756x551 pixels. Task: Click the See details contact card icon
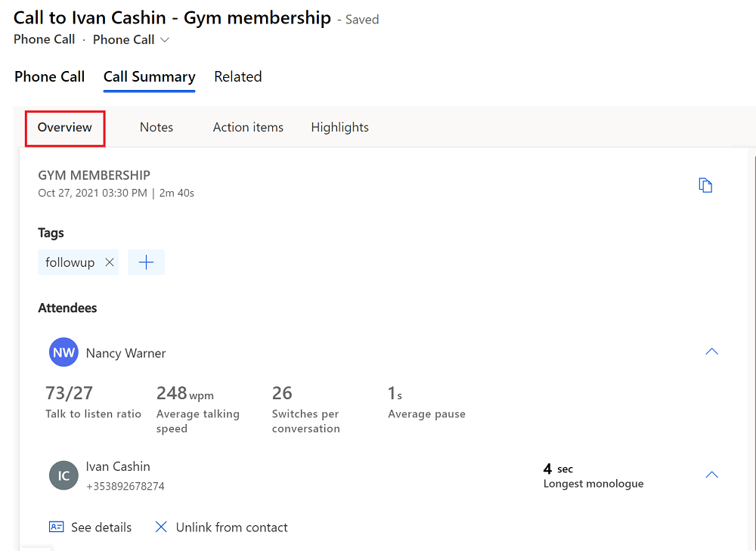[56, 528]
